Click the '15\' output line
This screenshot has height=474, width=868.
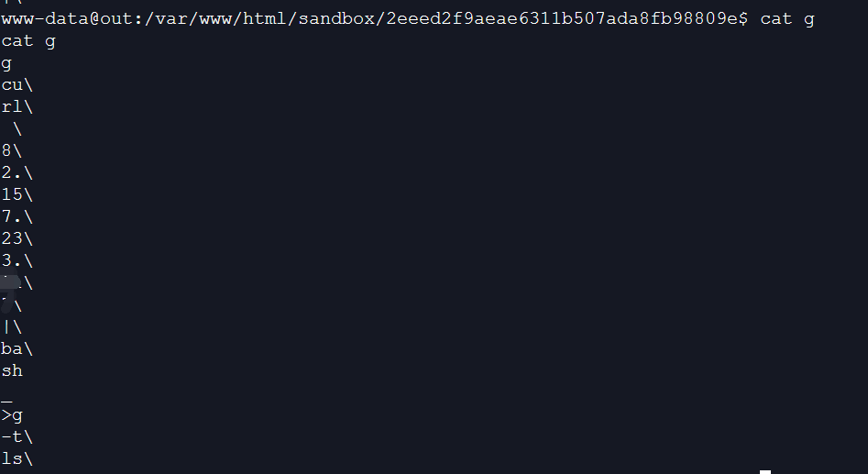point(17,195)
